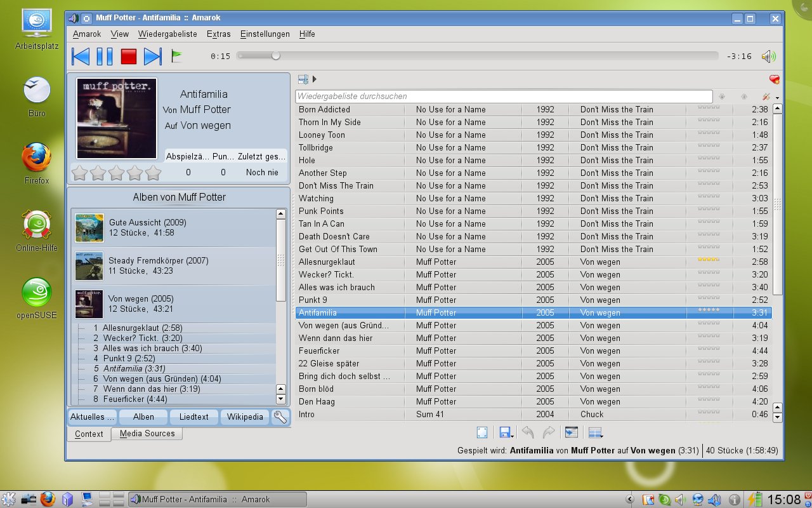812x508 pixels.
Task: Click the redo arrow below playlist
Action: click(549, 432)
